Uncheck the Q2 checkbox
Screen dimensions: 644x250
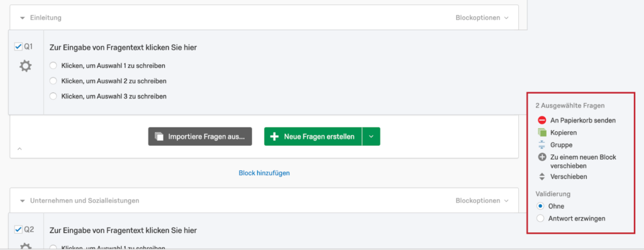tap(18, 229)
